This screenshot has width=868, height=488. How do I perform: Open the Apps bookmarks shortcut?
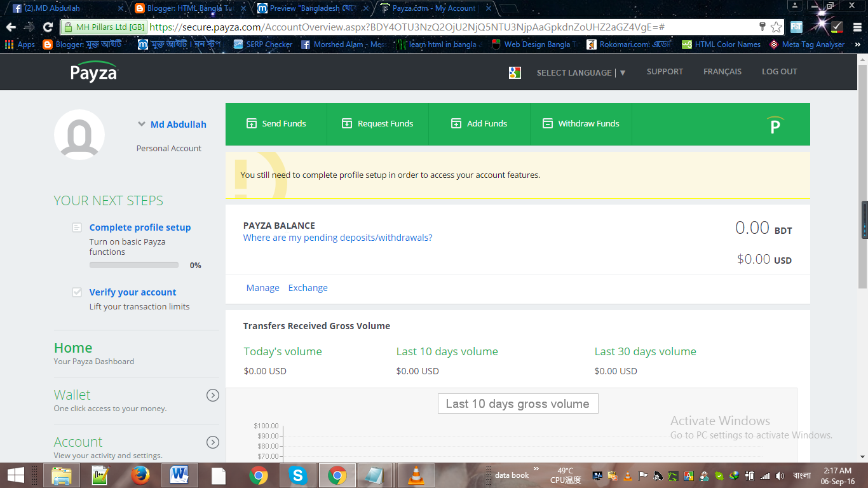(20, 44)
